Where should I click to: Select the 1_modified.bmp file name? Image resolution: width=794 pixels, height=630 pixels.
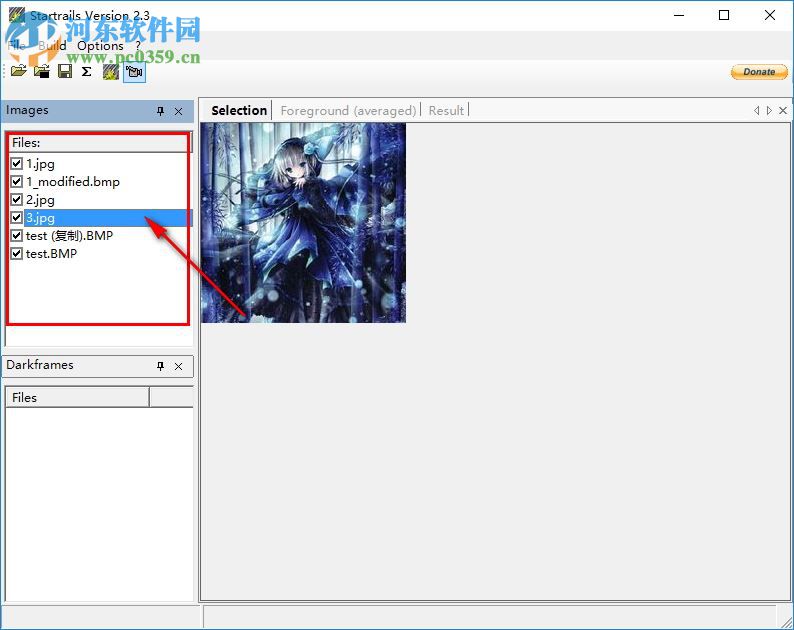click(73, 181)
